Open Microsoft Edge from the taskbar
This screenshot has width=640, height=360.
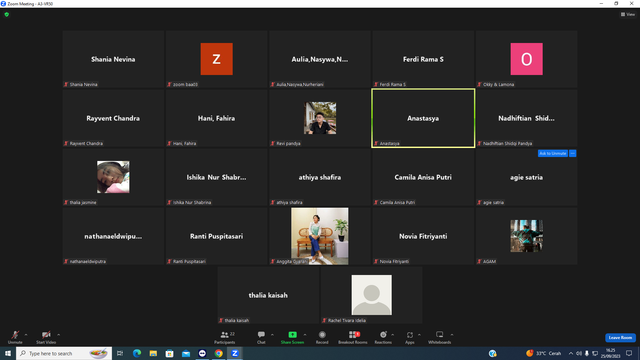click(137, 353)
